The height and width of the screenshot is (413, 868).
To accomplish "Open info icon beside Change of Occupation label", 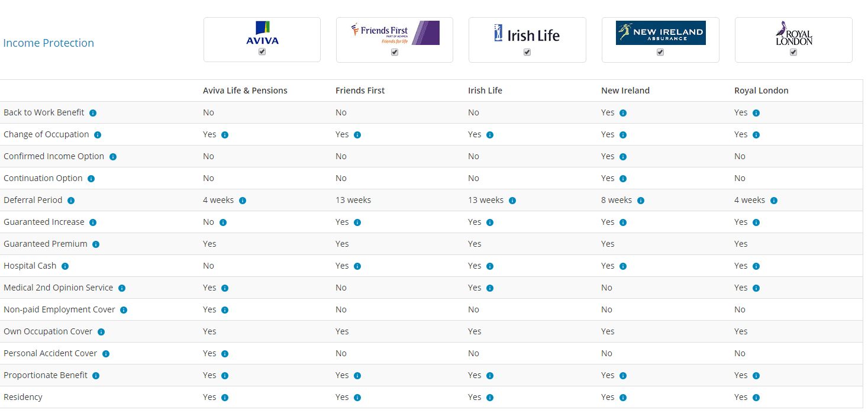I will (98, 135).
